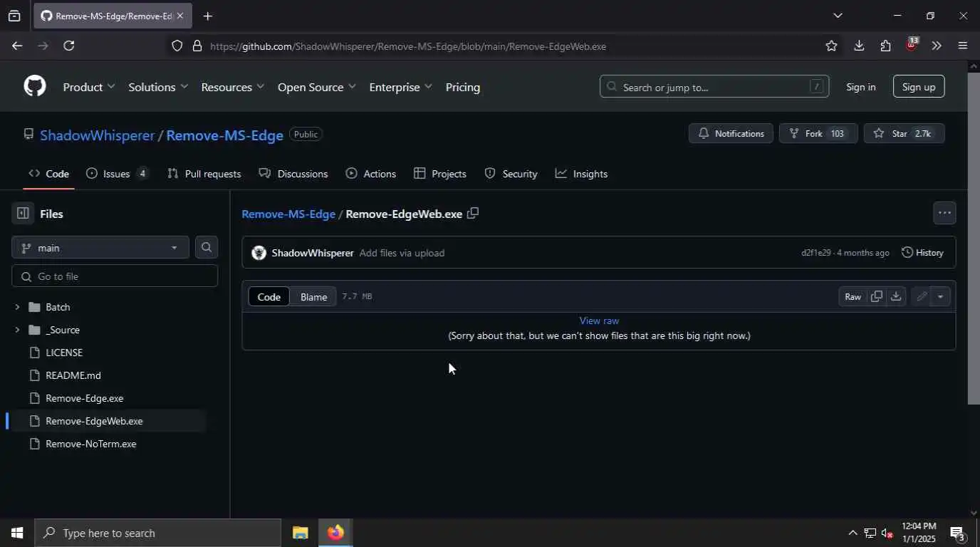Viewport: 980px width, 547px height.
Task: Open the three-dots more file actions menu
Action: (x=944, y=213)
